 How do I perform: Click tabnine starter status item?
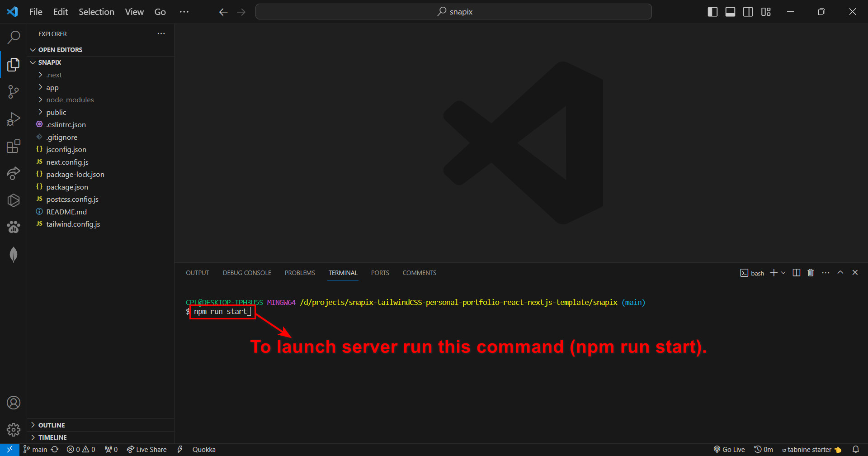point(812,449)
